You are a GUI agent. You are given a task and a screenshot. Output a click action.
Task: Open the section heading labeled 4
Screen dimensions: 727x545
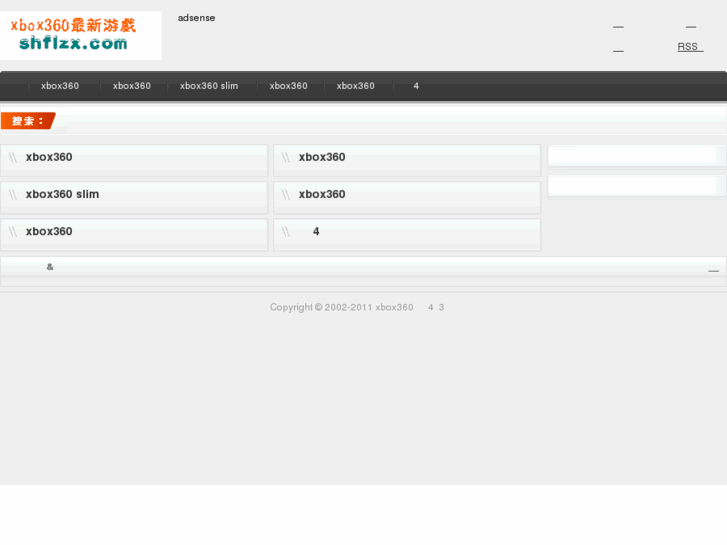(316, 231)
